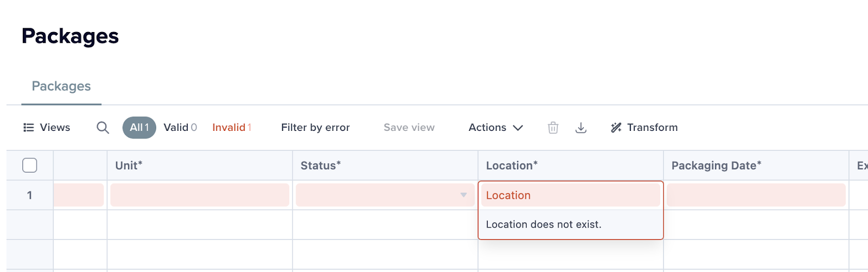The height and width of the screenshot is (272, 868).
Task: Select the Packaging Date cell in row 1
Action: pyautogui.click(x=756, y=195)
